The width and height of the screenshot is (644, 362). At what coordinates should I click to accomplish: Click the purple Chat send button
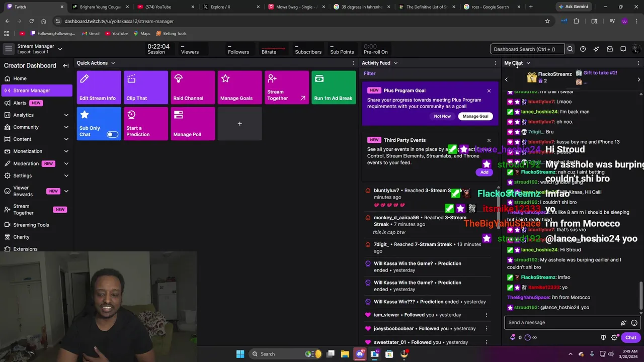pyautogui.click(x=630, y=338)
